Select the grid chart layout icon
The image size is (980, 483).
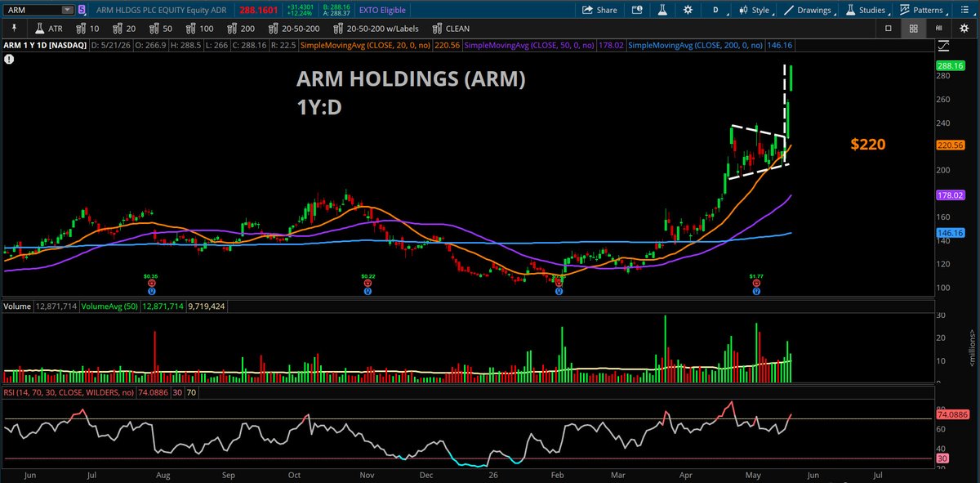[x=914, y=28]
